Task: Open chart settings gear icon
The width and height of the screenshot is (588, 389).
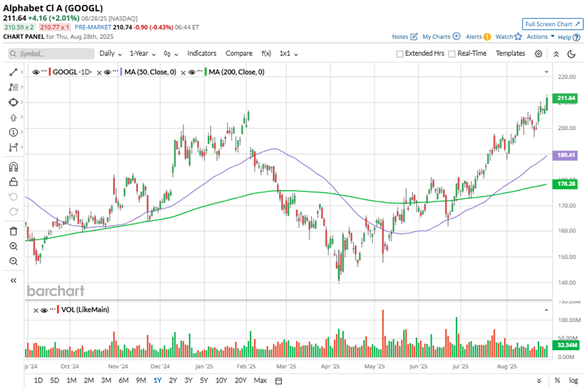Action: pos(538,53)
